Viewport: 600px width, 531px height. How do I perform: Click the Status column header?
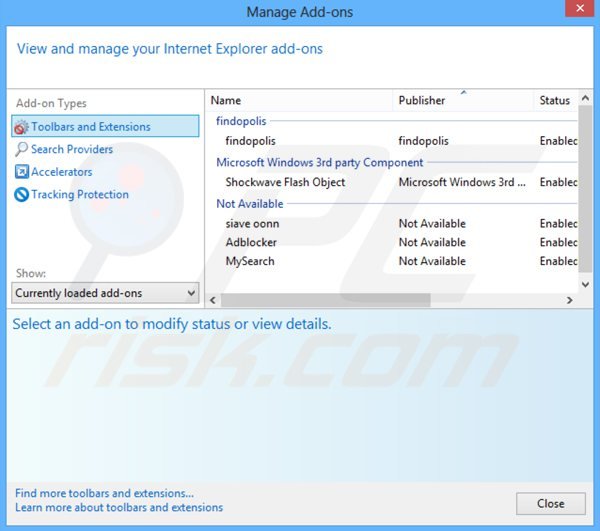tap(555, 101)
